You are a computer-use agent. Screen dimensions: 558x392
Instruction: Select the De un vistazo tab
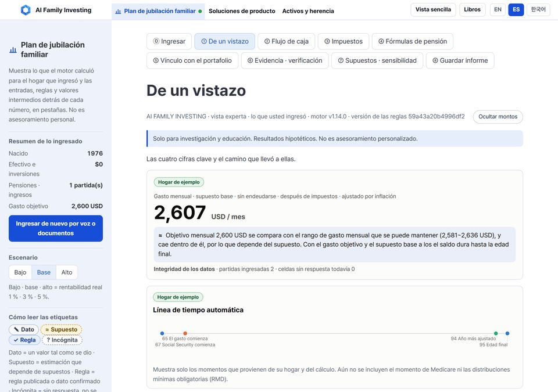click(224, 41)
